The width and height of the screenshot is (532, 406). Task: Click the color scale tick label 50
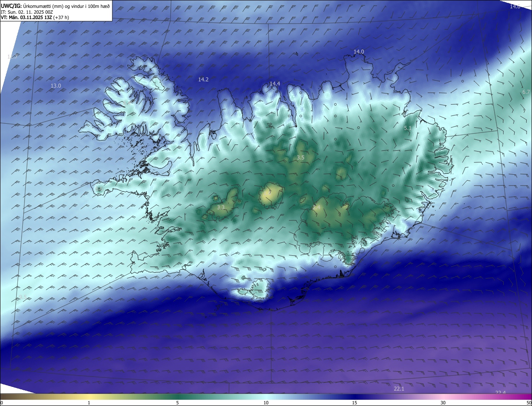tap(529, 403)
